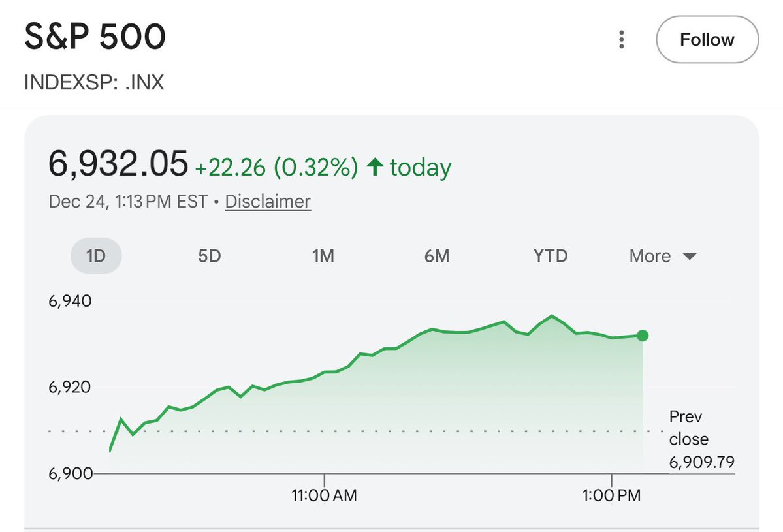Click the Prev close 6,909.79 label

pos(701,439)
